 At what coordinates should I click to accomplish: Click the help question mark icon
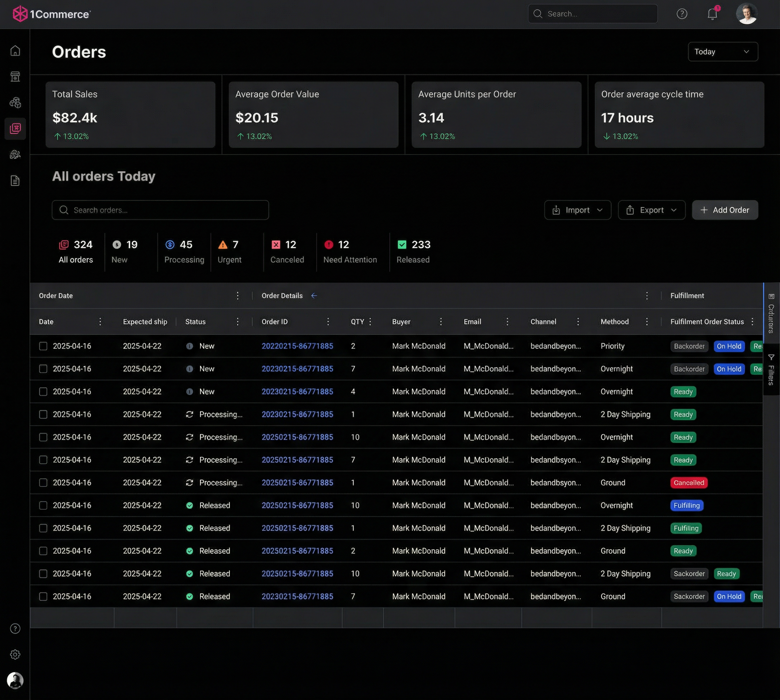click(682, 14)
